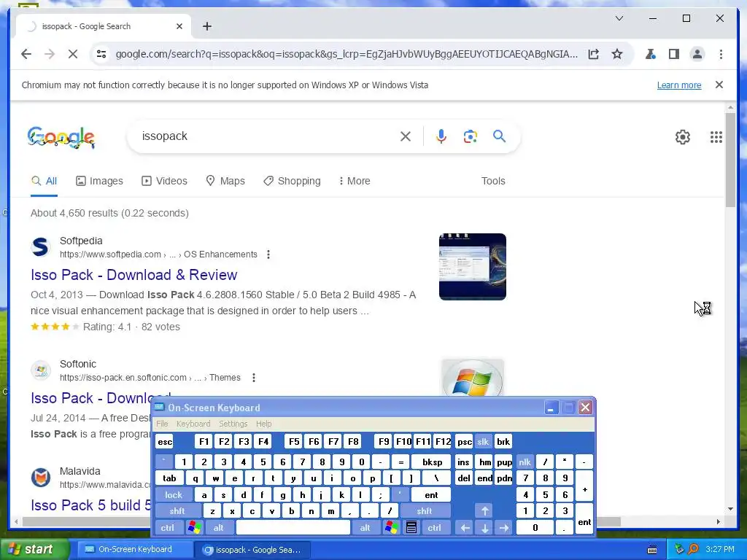Open the Softonic Isso Pack link
Viewport: 747px width, 560px height.
[x=101, y=397]
